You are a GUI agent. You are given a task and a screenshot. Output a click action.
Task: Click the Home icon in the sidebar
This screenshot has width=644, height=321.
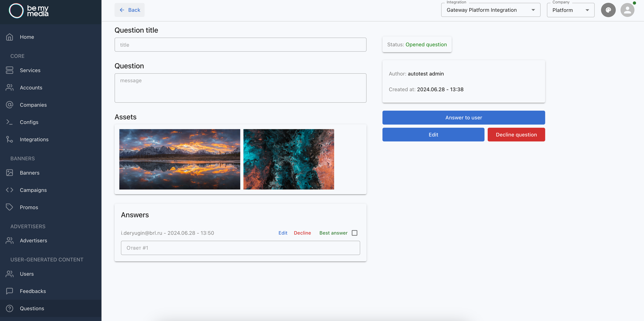[x=10, y=37]
